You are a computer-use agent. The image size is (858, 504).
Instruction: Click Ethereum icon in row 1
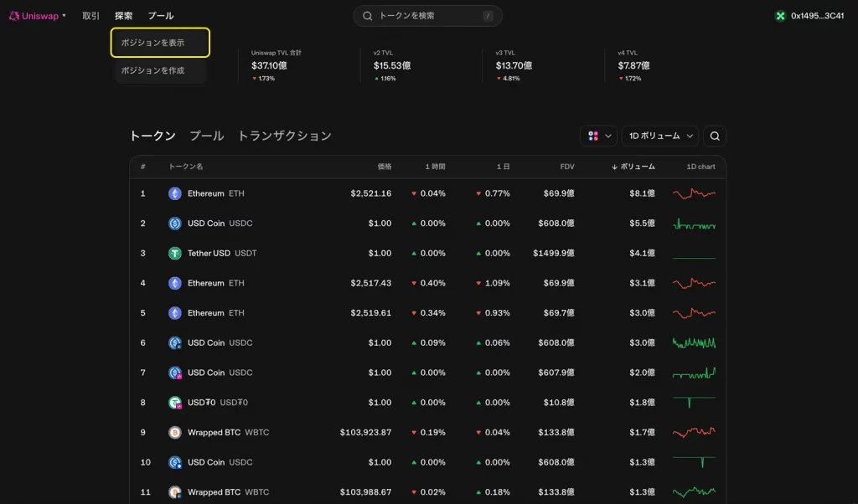[174, 193]
